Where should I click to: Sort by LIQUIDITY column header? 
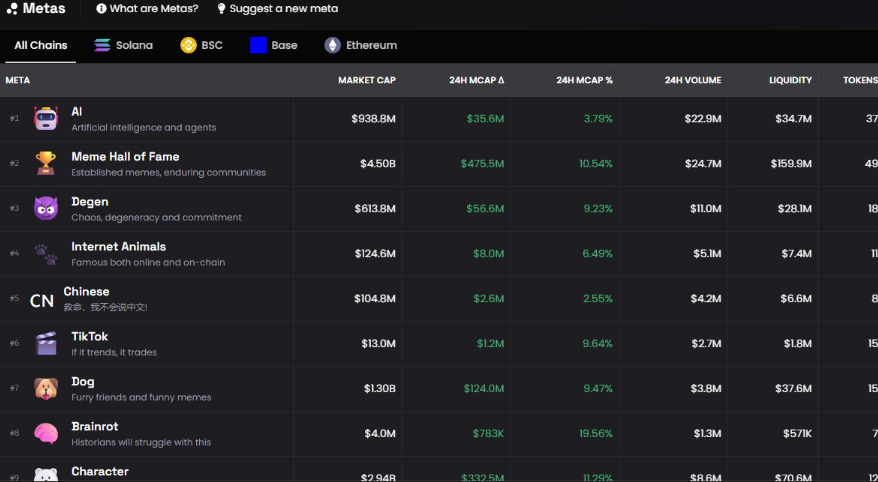[x=790, y=80]
